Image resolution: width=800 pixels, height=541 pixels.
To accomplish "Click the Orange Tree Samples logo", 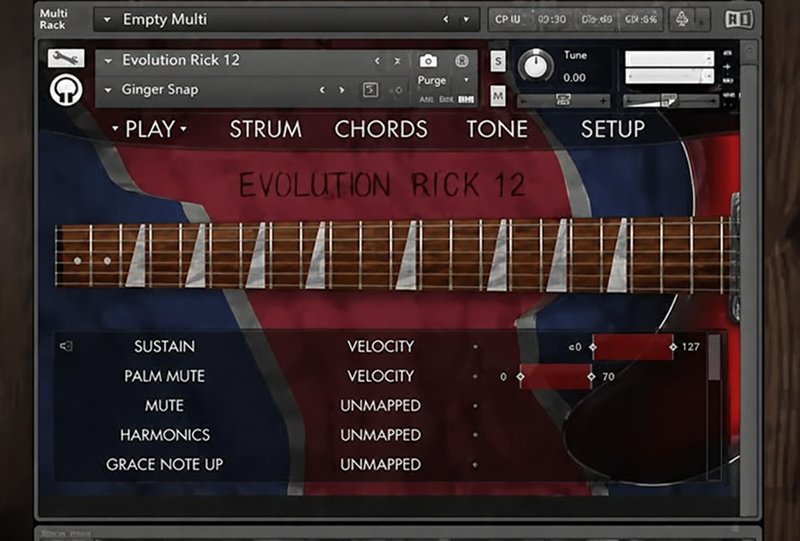I will [x=66, y=90].
